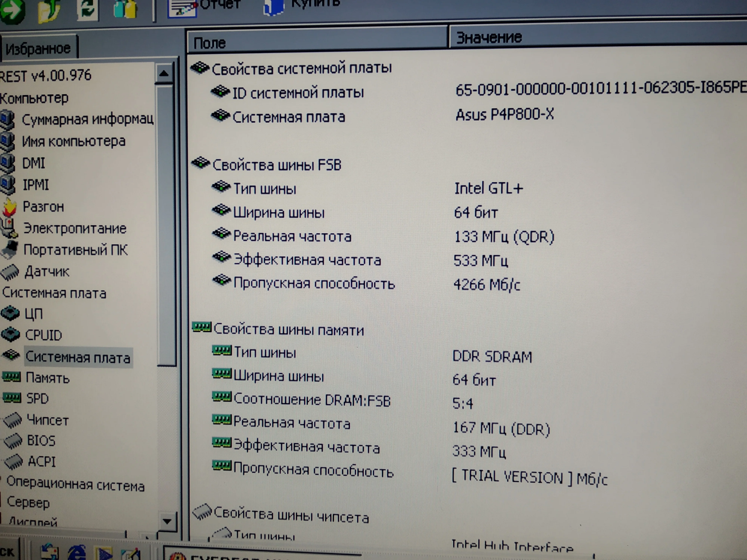This screenshot has height=560, width=747.
Task: Open the BIOS tree item
Action: [x=41, y=441]
